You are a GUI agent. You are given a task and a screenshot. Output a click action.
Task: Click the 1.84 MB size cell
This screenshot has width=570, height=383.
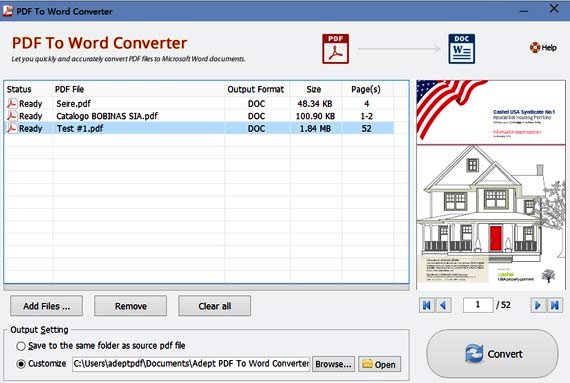click(x=315, y=128)
